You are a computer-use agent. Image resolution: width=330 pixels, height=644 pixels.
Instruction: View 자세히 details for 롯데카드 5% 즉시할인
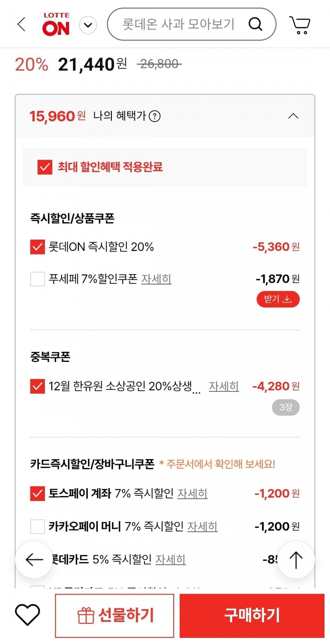pyautogui.click(x=170, y=559)
